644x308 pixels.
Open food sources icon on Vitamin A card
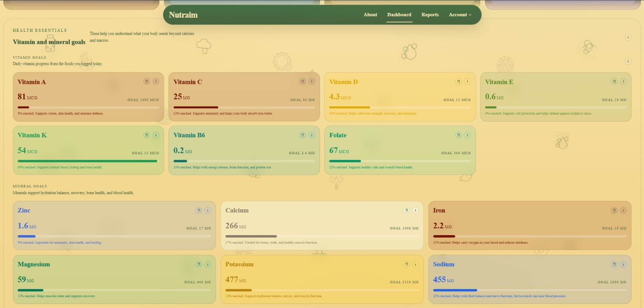pyautogui.click(x=147, y=81)
